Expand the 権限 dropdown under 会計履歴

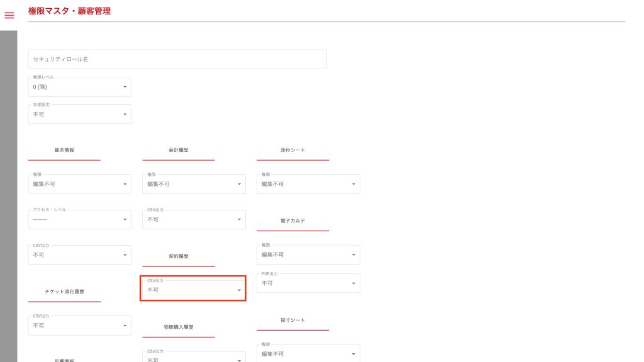tap(194, 184)
